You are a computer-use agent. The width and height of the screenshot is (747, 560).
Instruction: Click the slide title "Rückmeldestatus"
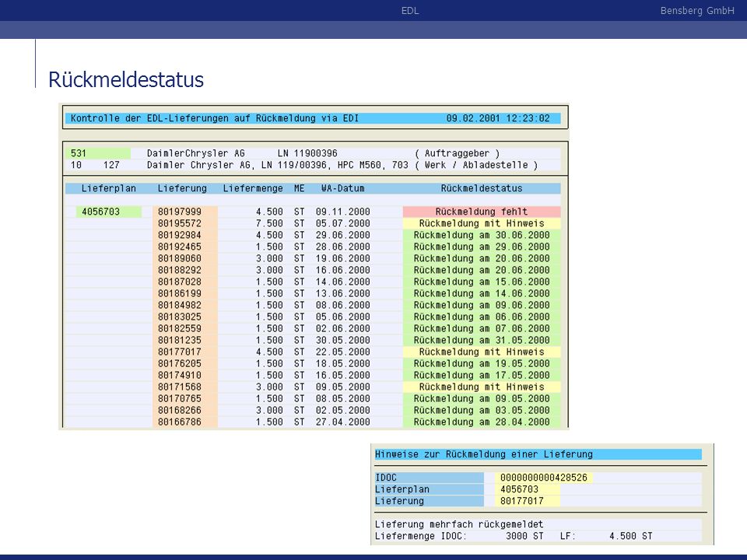pyautogui.click(x=126, y=79)
